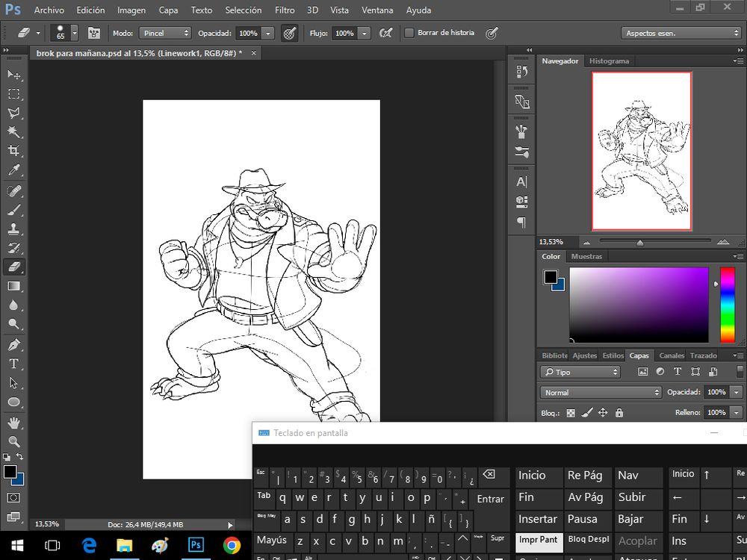Select the Eyedropper tool
The image size is (747, 560).
coord(13,170)
